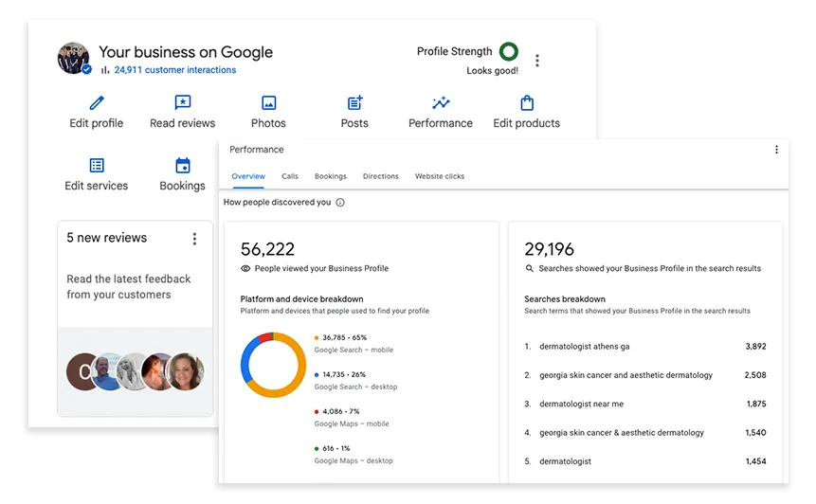This screenshot has width=816, height=504.
Task: Select the business profile avatar image
Action: point(73,58)
